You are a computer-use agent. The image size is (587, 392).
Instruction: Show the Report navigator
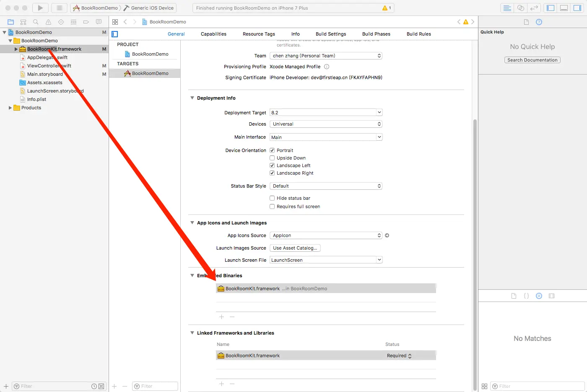point(99,22)
